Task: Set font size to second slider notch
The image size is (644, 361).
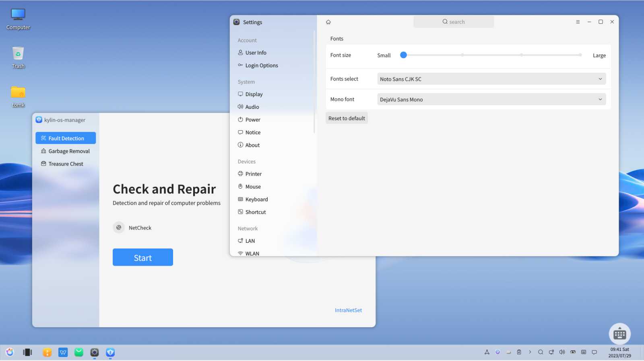Action: [x=462, y=55]
